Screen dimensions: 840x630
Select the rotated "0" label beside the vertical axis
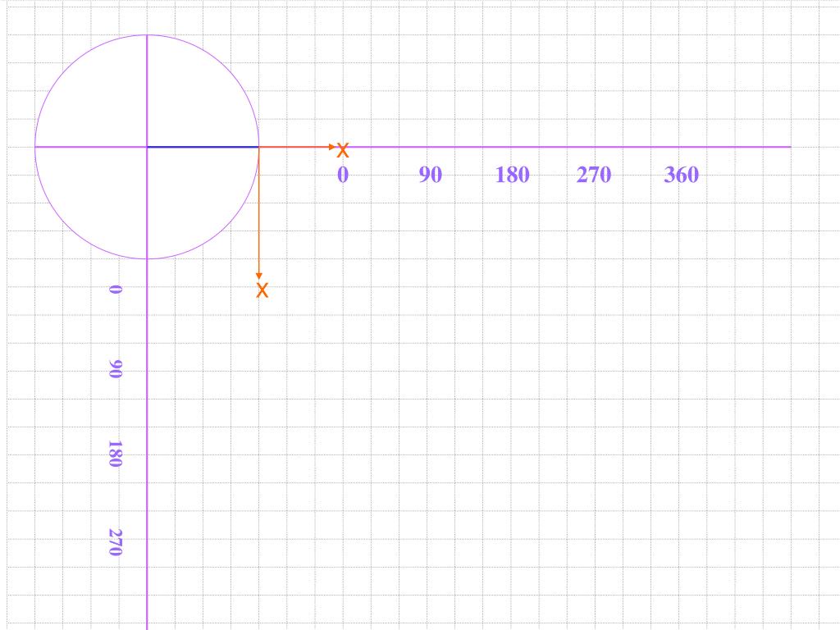(x=115, y=290)
